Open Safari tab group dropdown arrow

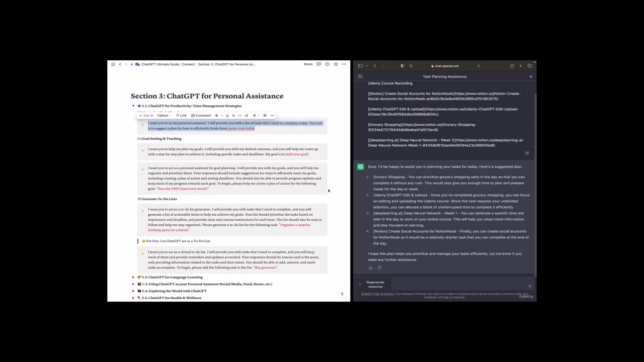pos(367,66)
